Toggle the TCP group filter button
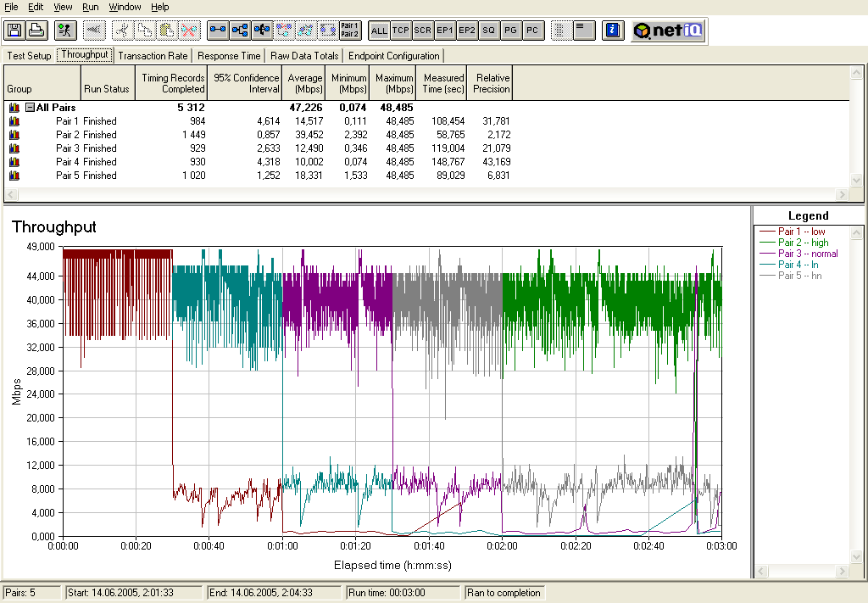 pyautogui.click(x=401, y=31)
